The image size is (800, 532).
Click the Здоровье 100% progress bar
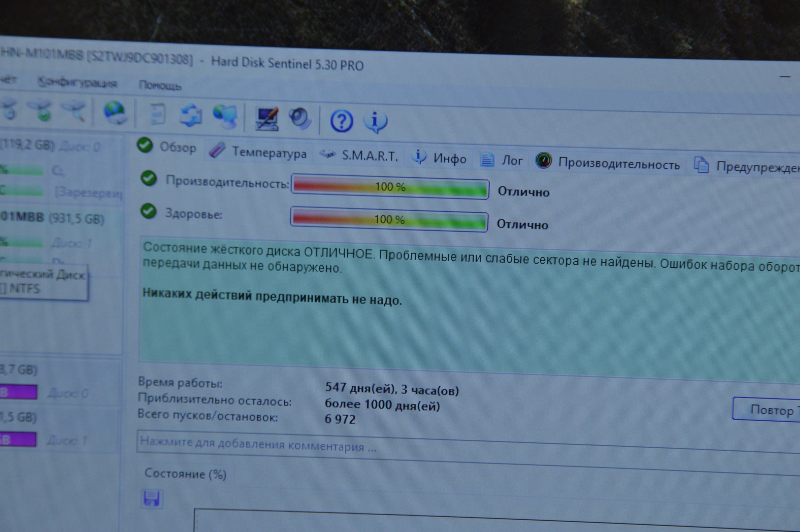coord(389,220)
